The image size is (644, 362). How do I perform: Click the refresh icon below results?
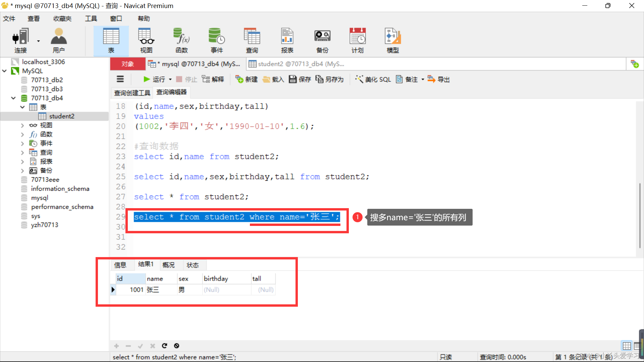click(x=164, y=346)
